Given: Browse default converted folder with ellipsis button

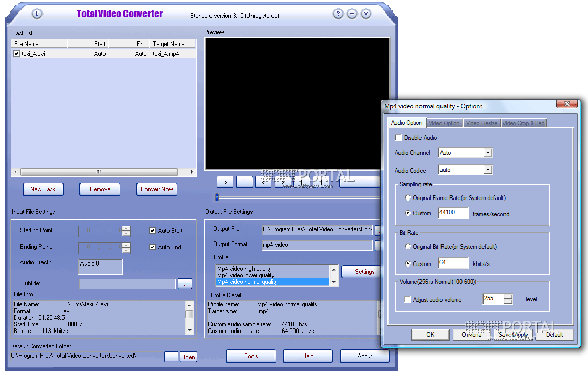Looking at the screenshot, I should click(x=171, y=357).
